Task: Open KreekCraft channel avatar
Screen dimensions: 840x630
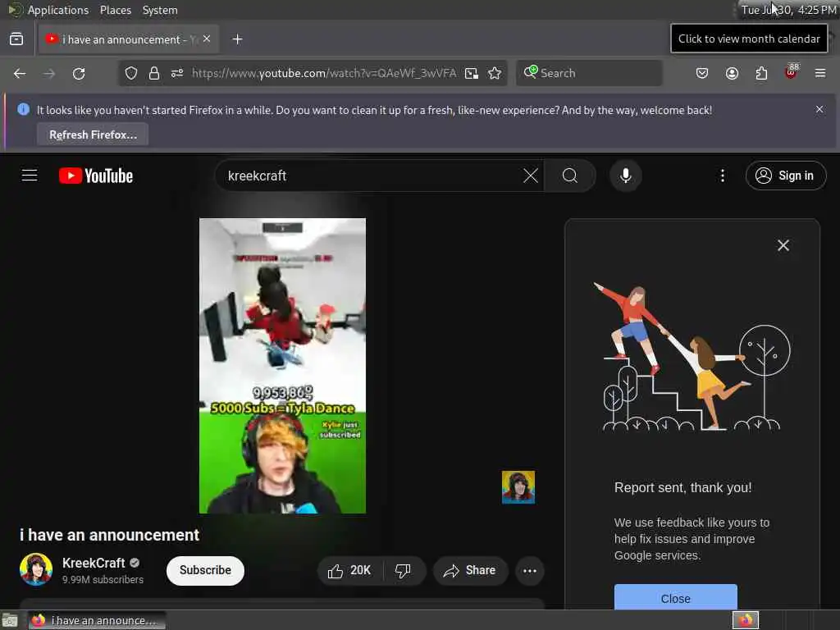Action: click(x=36, y=569)
